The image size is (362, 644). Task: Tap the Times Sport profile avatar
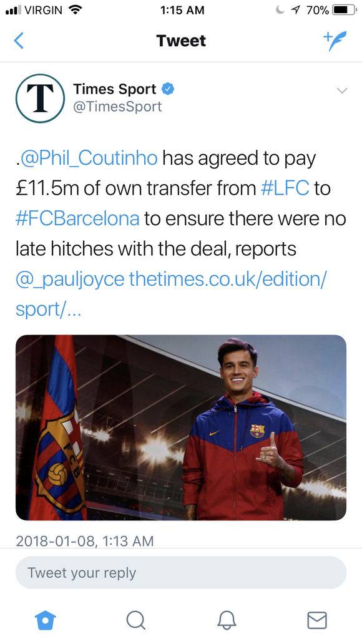(40, 98)
